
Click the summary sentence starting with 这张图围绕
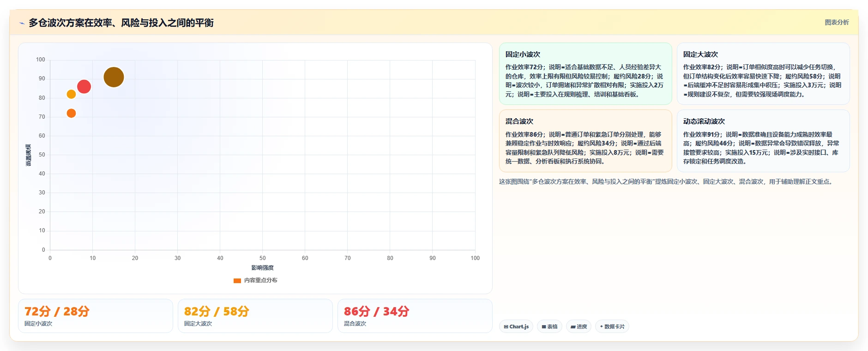click(x=667, y=182)
